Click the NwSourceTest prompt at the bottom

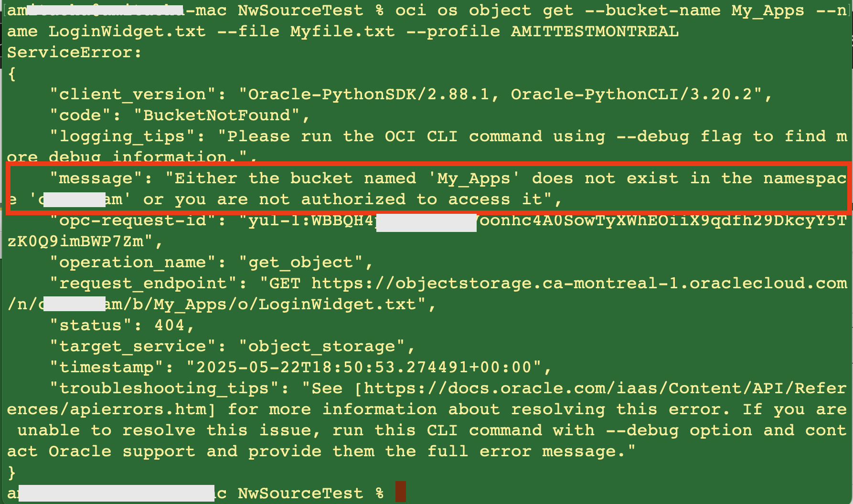point(301,493)
